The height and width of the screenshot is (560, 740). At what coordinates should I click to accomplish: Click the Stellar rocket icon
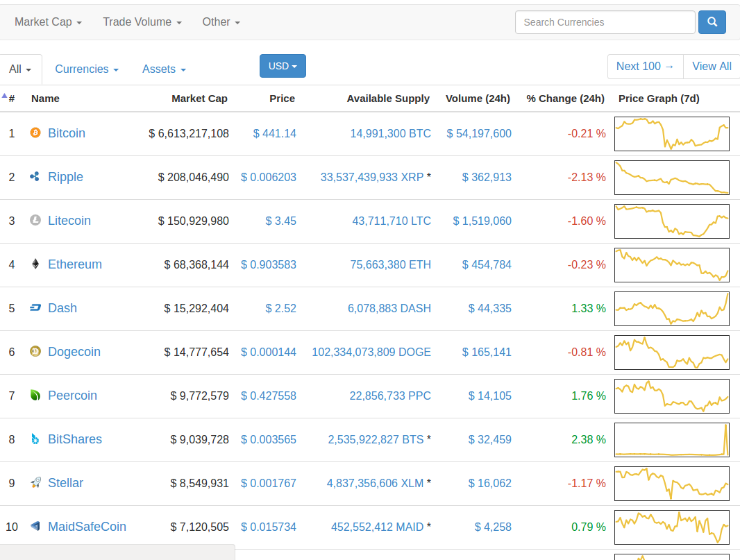point(35,483)
